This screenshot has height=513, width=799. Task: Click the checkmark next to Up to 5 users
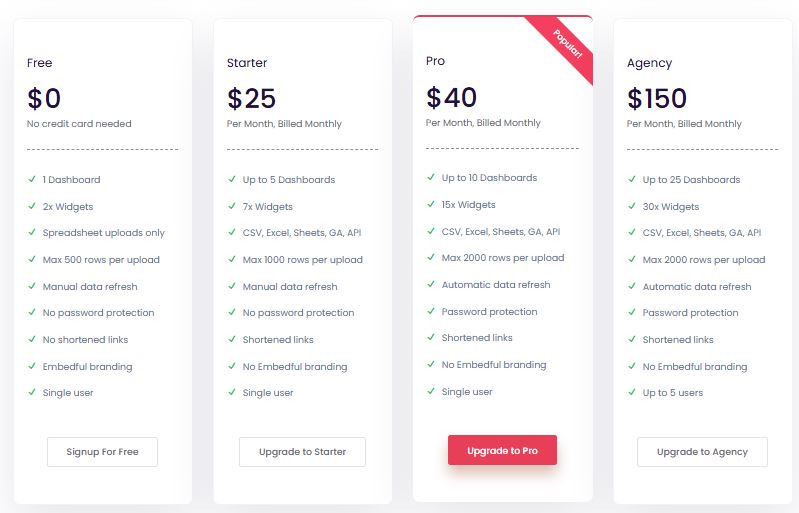pos(633,393)
